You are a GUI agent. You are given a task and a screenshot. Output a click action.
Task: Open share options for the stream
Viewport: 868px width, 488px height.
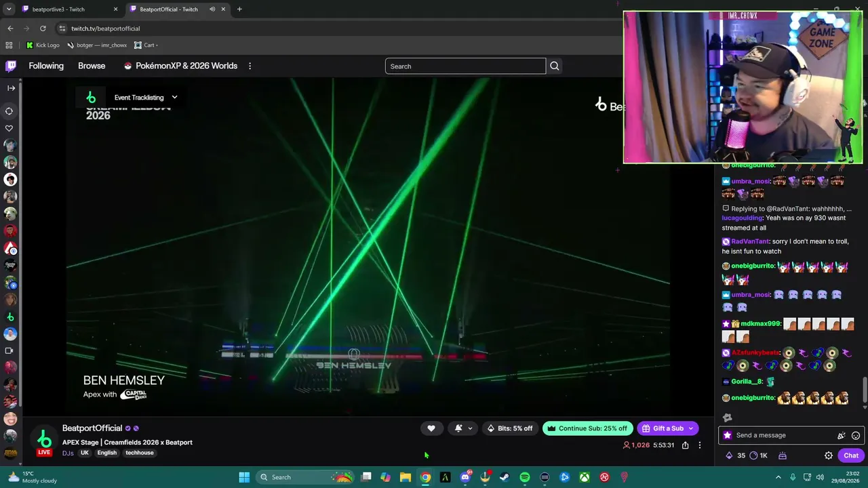[686, 445]
